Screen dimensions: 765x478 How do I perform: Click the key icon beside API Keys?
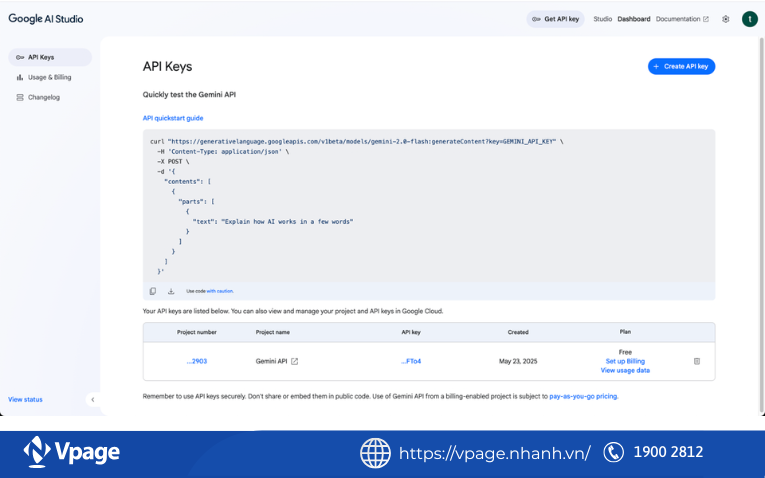[20, 57]
